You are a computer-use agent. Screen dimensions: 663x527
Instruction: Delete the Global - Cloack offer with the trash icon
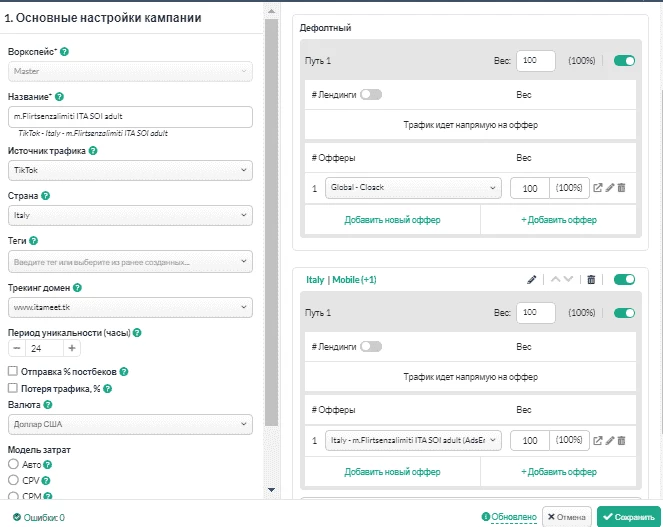pos(621,188)
